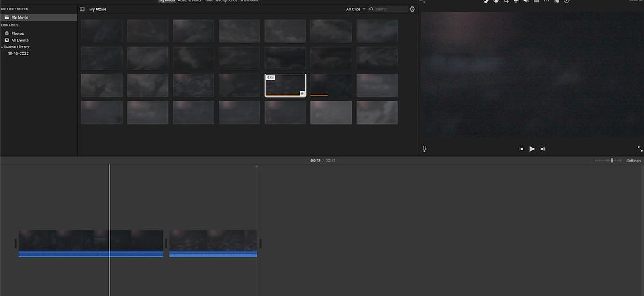Viewport: 644px width, 296px height.
Task: Select the first timeline clip
Action: coord(91,241)
